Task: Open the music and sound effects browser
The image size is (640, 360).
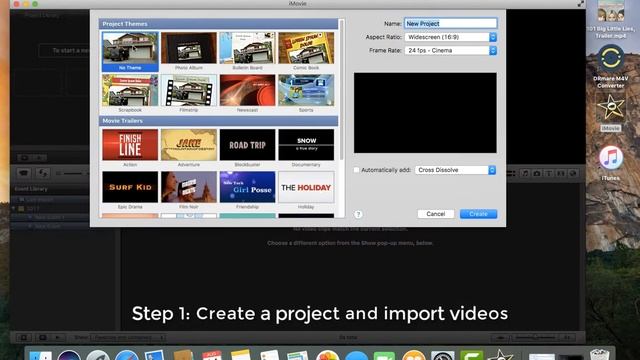Action: [x=525, y=173]
